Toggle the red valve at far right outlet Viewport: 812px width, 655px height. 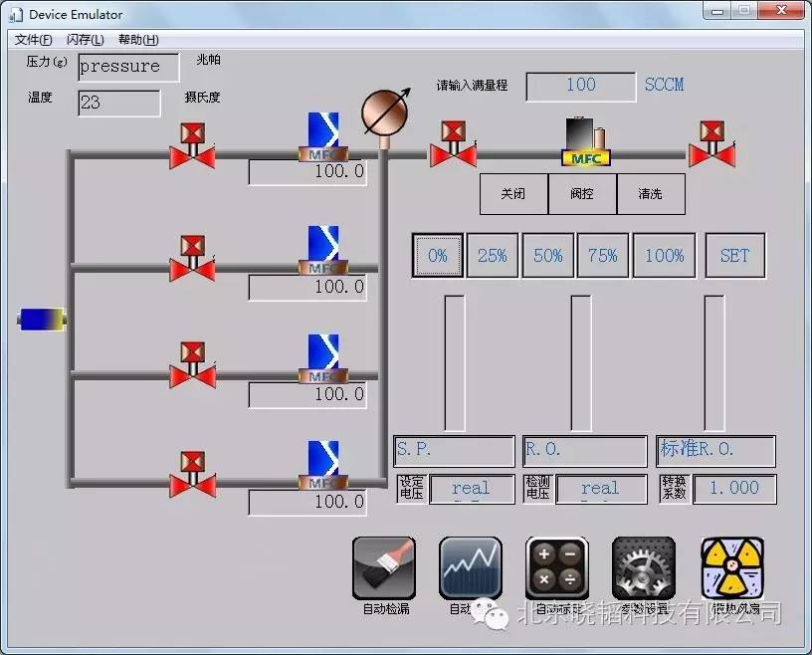coord(711,144)
